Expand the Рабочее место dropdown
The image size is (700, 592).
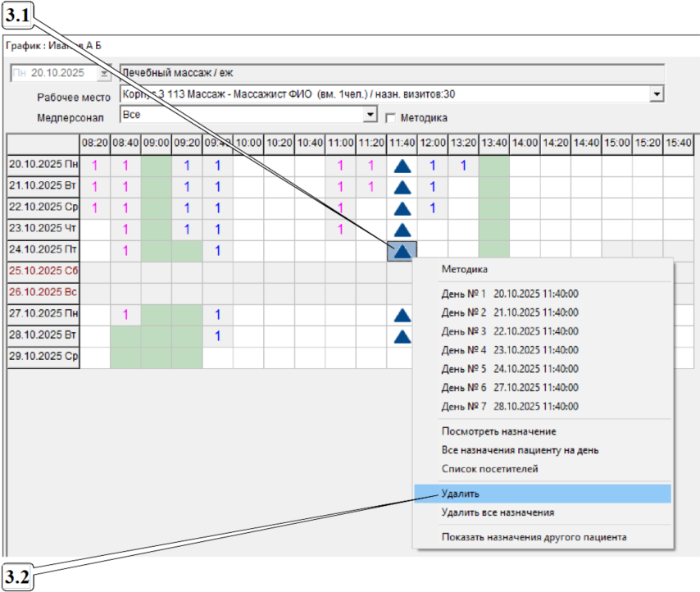coord(656,94)
